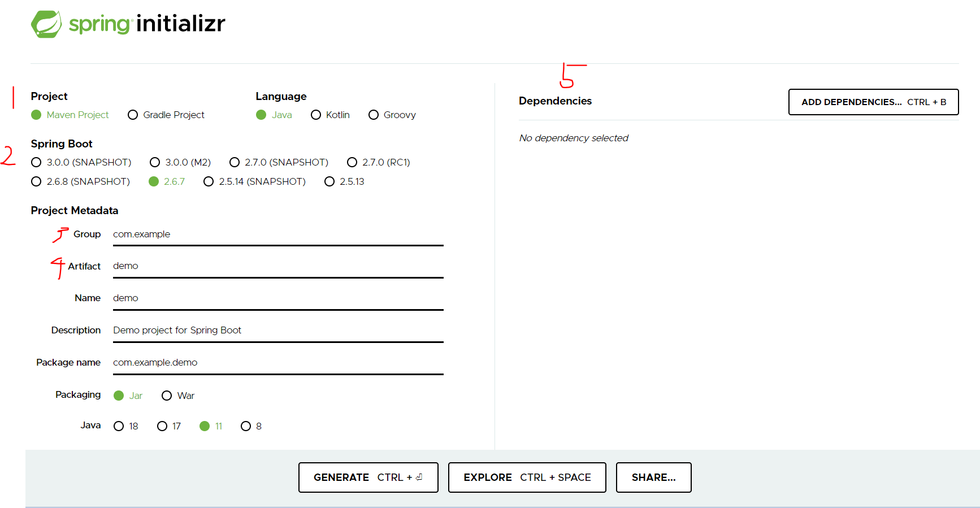Focus the Artifact input field
Image resolution: width=980 pixels, height=508 pixels.
point(278,266)
